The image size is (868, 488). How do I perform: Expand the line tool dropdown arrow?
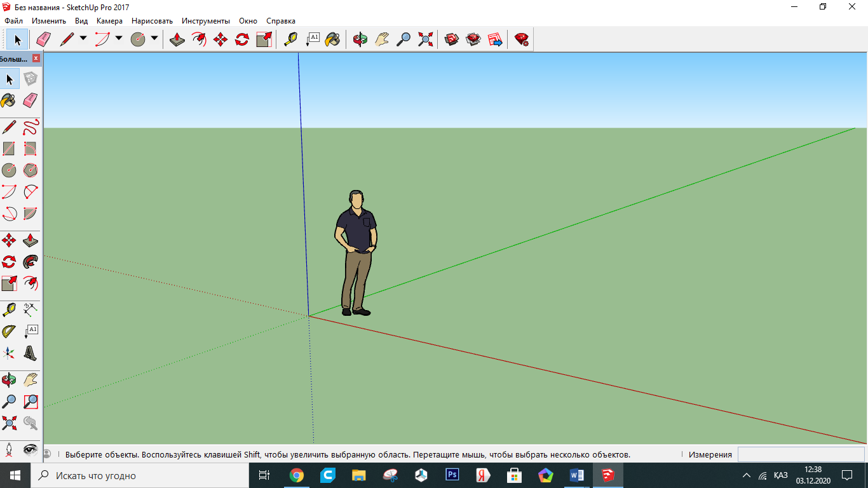tap(83, 39)
